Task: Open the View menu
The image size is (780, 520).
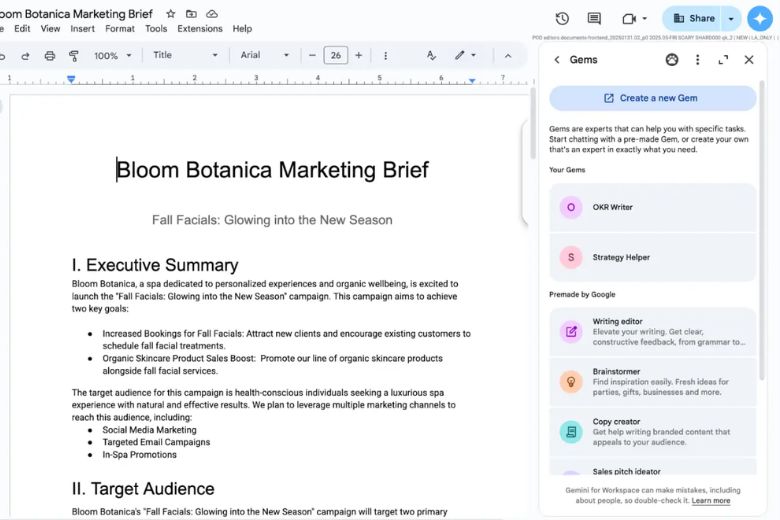Action: coord(50,29)
